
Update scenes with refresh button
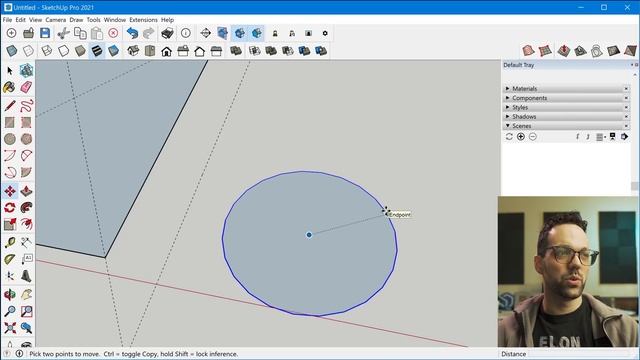click(x=509, y=137)
